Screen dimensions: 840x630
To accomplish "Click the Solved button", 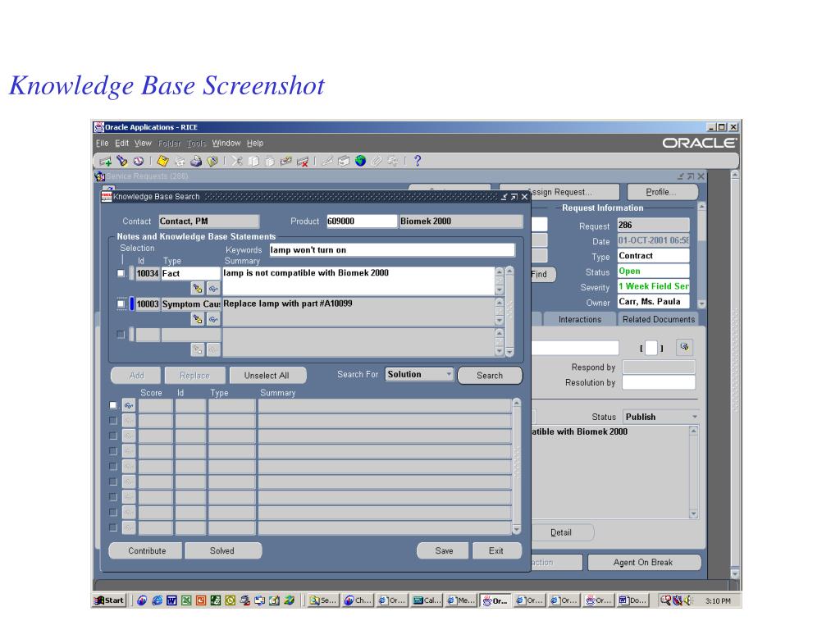I will point(222,550).
